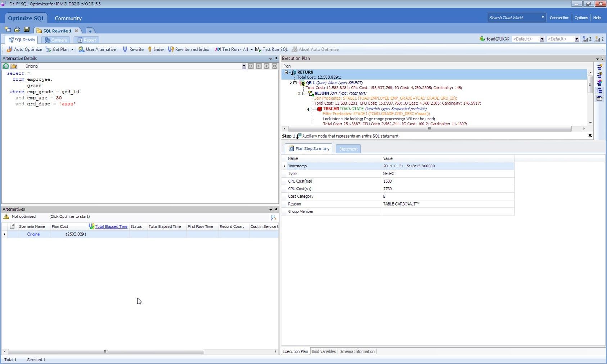This screenshot has width=607, height=364.
Task: Pin the Alternatives panel
Action: (x=276, y=209)
